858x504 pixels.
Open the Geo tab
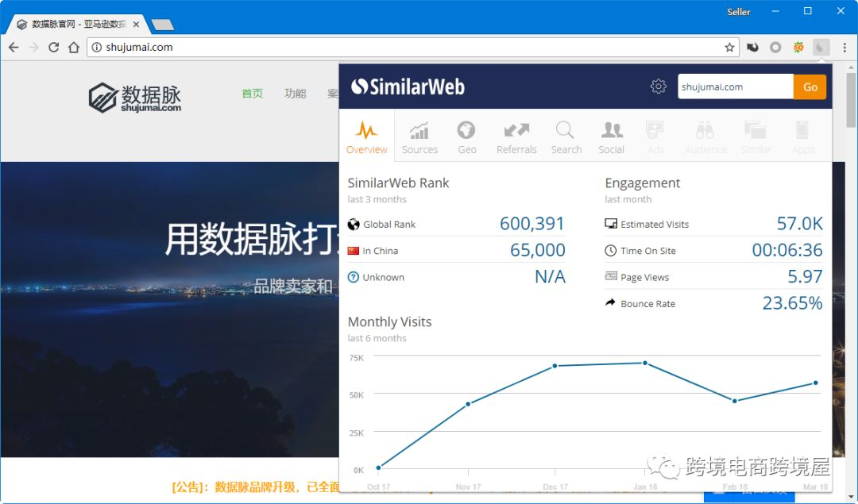point(467,137)
